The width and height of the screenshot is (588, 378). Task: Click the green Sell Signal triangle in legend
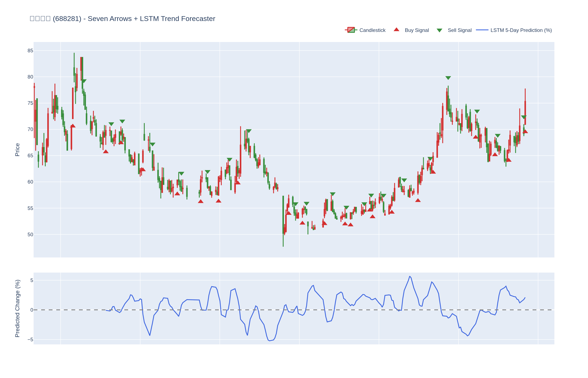point(439,30)
